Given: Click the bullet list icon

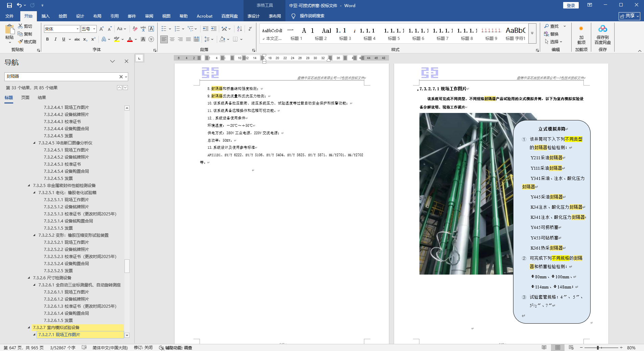Looking at the screenshot, I should 164,29.
